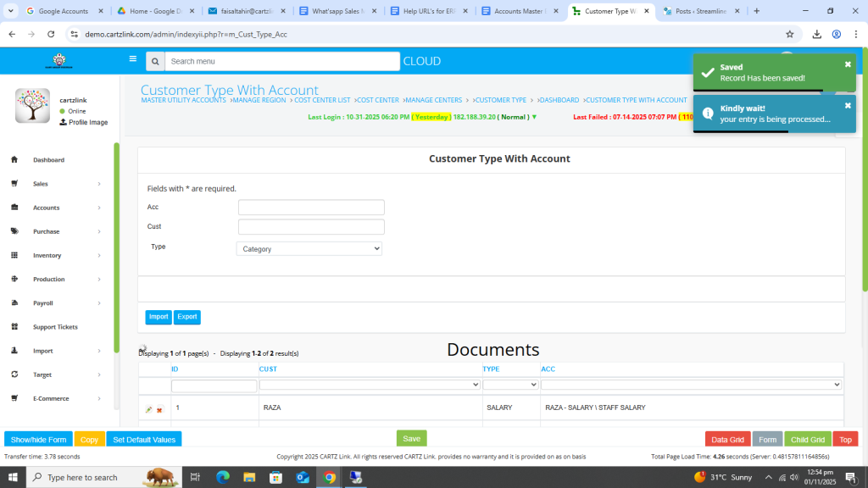Dismiss the Kindly wait notification
This screenshot has height=488, width=868.
click(847, 106)
